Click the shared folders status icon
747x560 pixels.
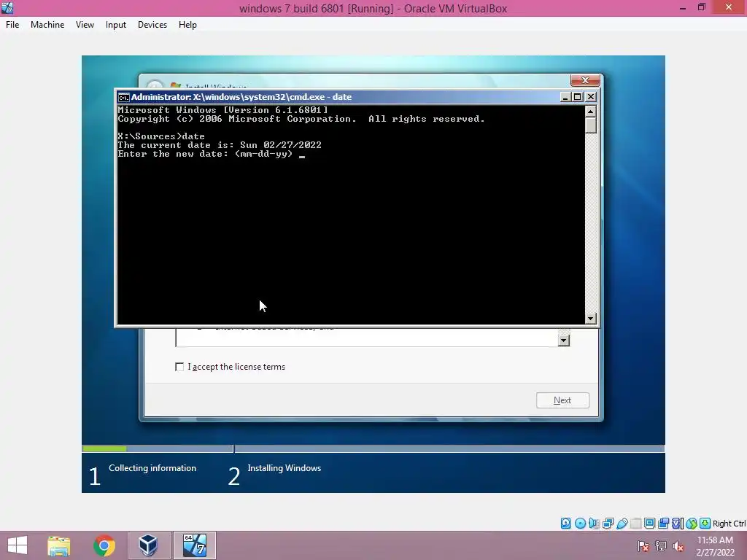pos(635,524)
